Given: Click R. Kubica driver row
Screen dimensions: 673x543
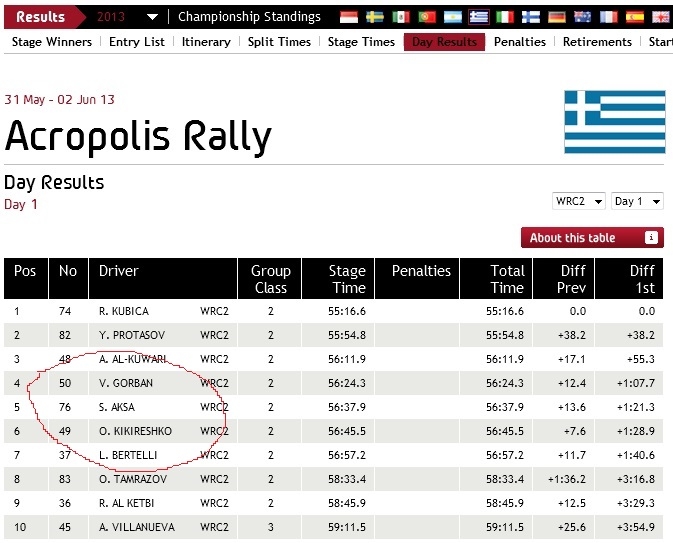Looking at the screenshot, I should [125, 311].
